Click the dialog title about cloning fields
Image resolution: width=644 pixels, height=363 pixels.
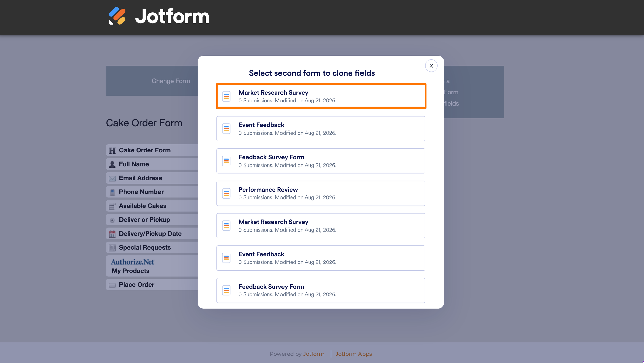[312, 73]
